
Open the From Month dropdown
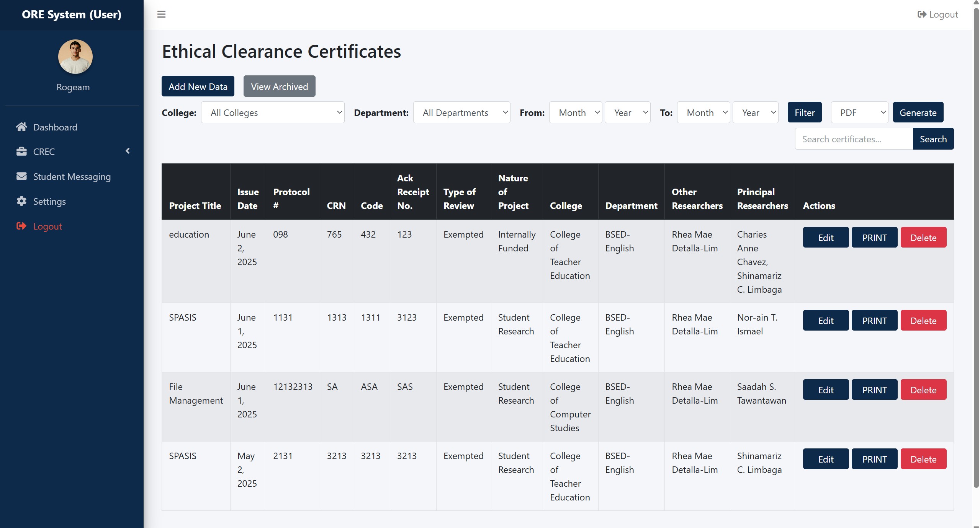[575, 112]
